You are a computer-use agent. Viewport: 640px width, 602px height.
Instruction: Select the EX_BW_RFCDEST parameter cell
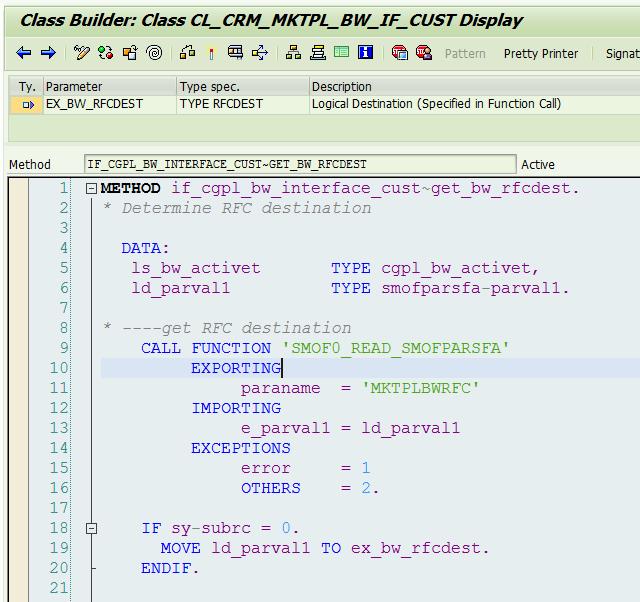point(110,104)
